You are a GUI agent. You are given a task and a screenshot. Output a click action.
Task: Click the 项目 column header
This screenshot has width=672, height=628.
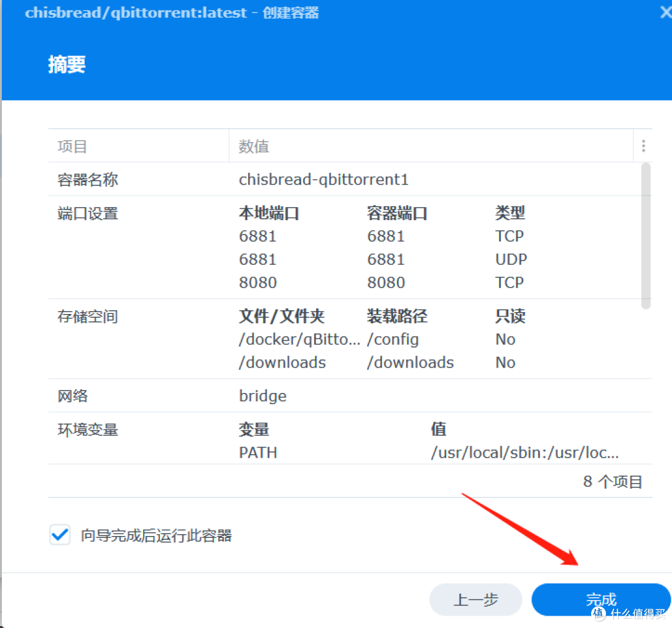coord(72,145)
